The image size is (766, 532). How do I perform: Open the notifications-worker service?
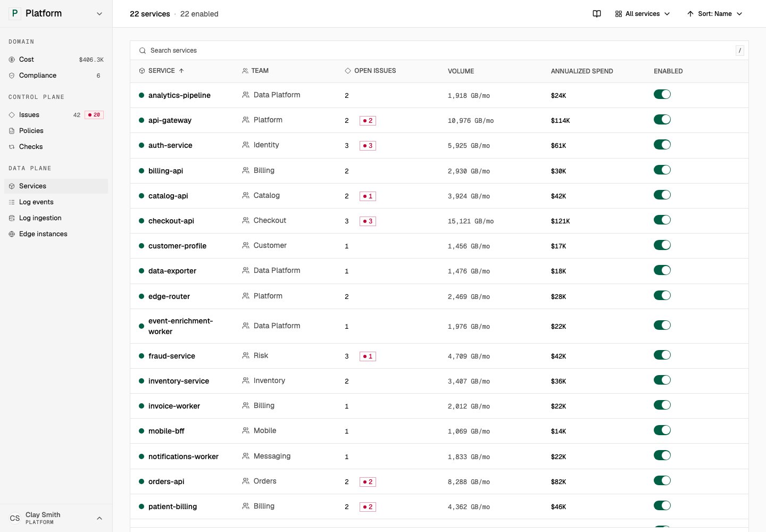pyautogui.click(x=184, y=456)
